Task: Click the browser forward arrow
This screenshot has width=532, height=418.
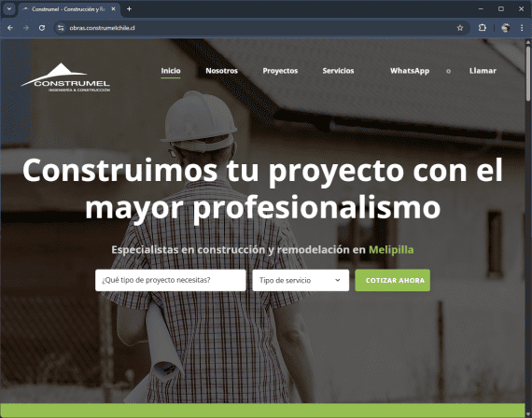Action: 26,28
